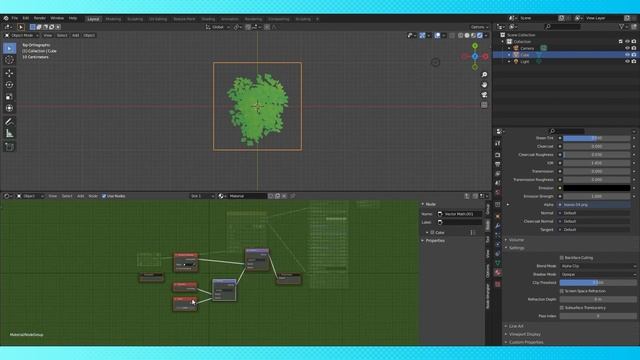
Task: Switch to solid viewport shading
Action: [x=467, y=36]
